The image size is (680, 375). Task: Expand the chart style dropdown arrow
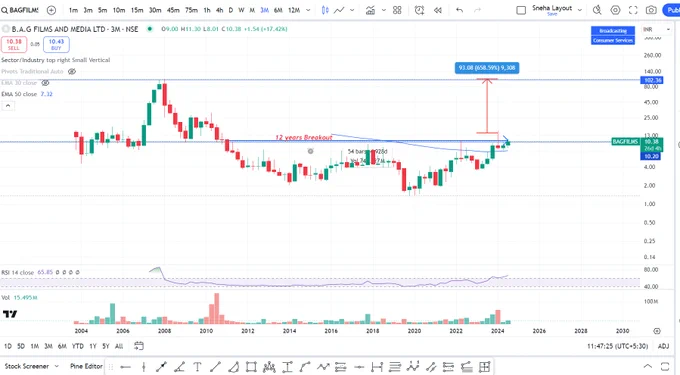tap(352, 10)
